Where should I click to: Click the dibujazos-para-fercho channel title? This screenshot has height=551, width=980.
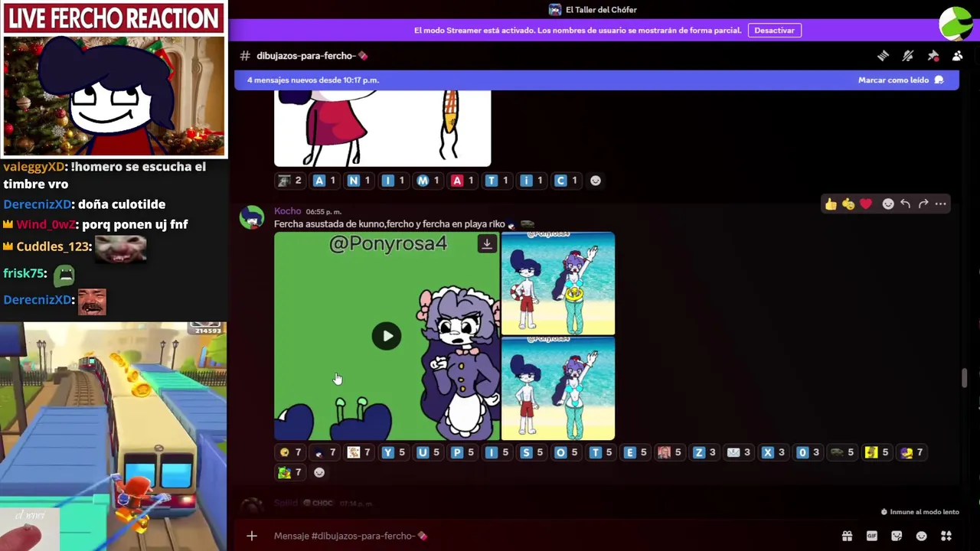coord(305,56)
